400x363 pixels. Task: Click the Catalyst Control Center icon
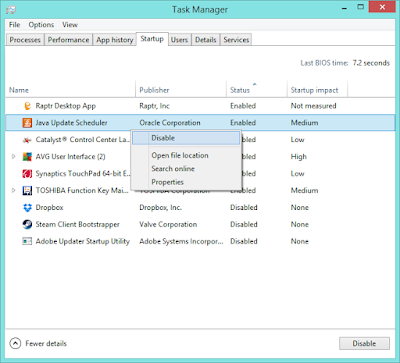click(x=27, y=140)
